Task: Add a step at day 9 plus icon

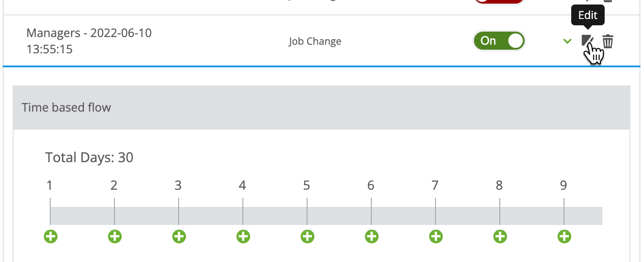Action: (564, 236)
